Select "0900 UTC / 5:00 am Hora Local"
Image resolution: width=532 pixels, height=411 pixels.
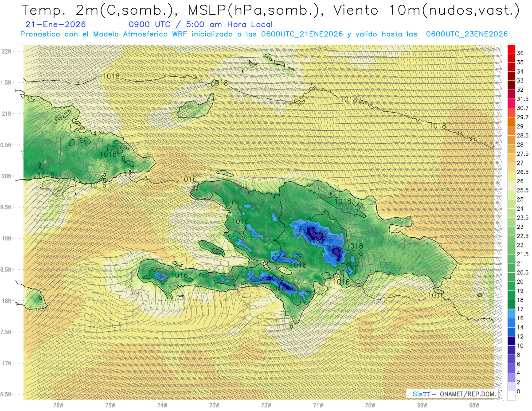[x=200, y=24]
